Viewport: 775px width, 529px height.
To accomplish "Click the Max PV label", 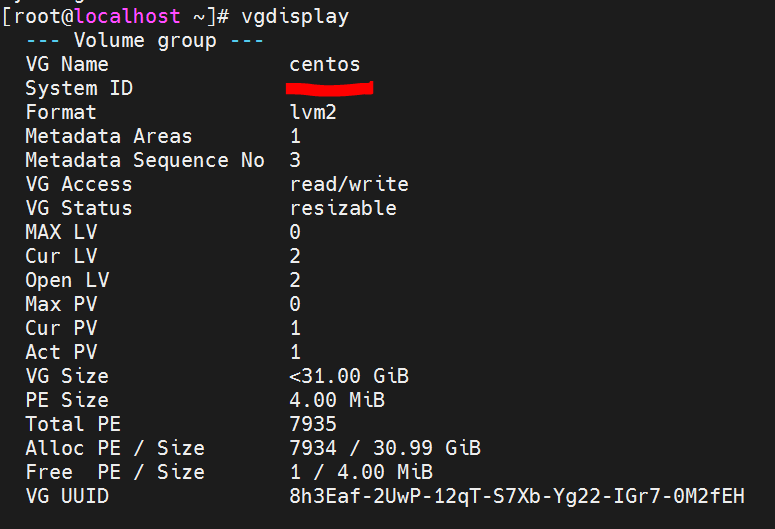I will pos(63,305).
